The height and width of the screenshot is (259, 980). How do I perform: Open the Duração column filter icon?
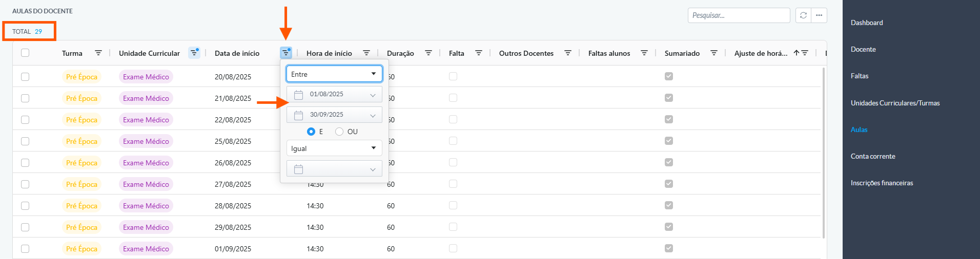(x=428, y=53)
